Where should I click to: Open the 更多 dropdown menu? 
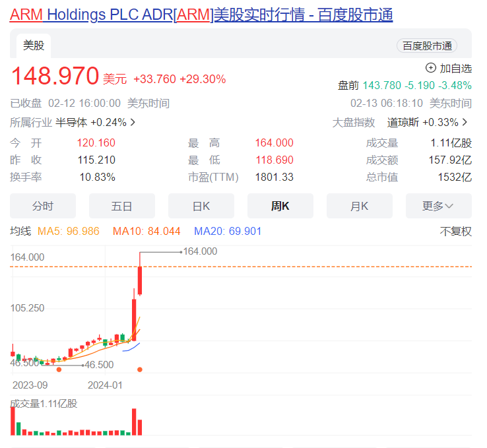[439, 206]
